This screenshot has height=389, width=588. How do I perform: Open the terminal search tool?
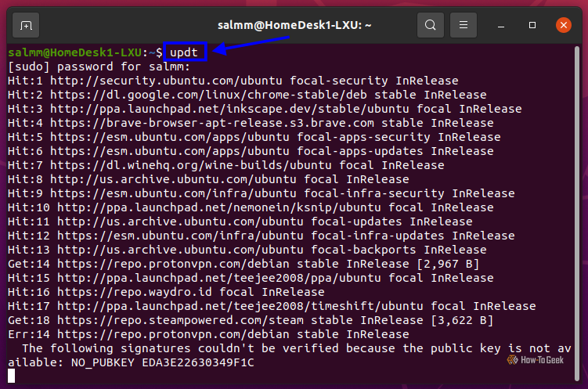click(431, 25)
